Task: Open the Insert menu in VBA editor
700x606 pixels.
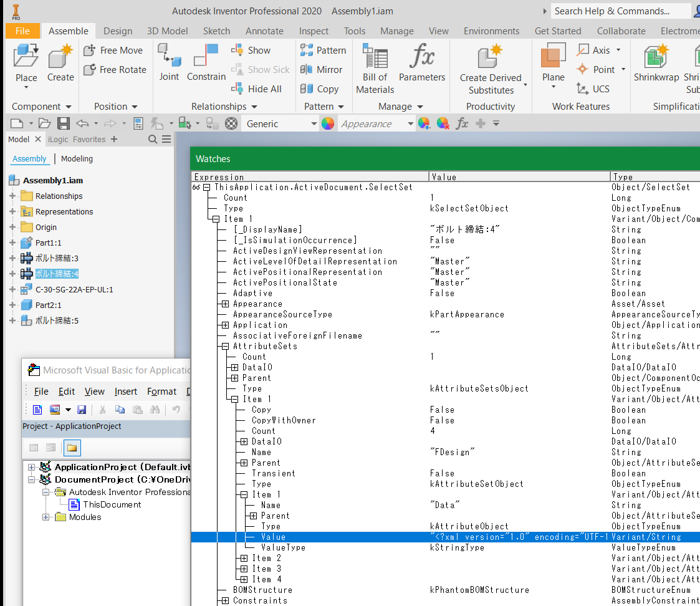Action: pyautogui.click(x=126, y=392)
